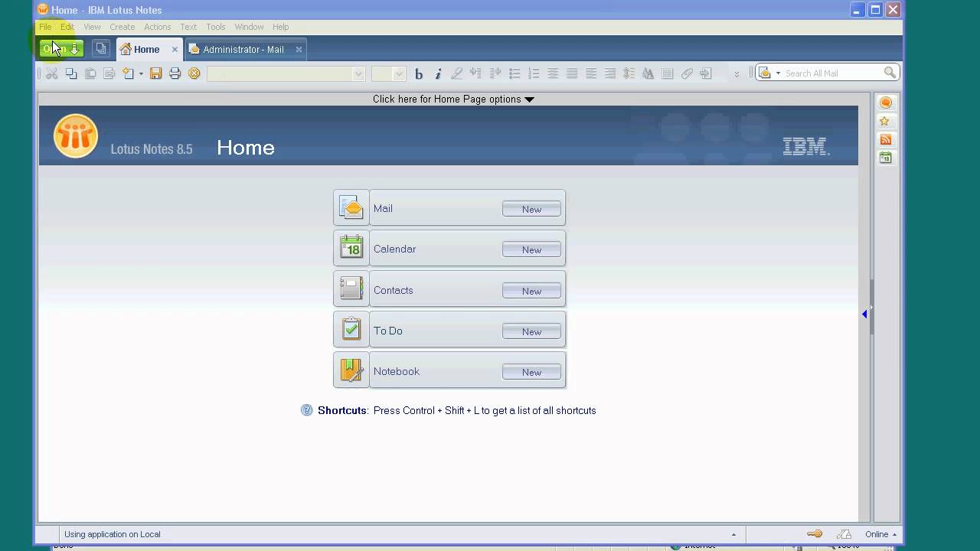Open the File menu
This screenshot has width=980, height=551.
[45, 27]
